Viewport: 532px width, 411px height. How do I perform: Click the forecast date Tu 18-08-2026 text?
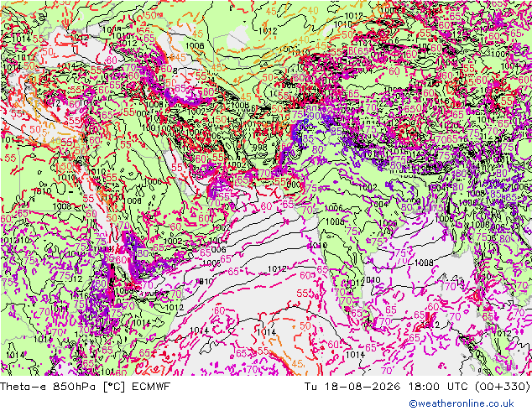click(x=352, y=386)
